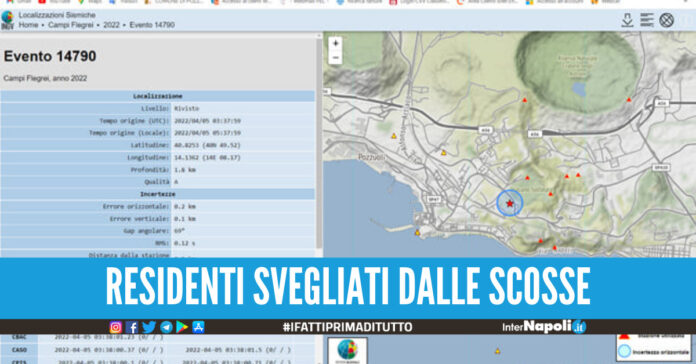
Task: Click the INGV logo in the page header
Action: pos(7,20)
